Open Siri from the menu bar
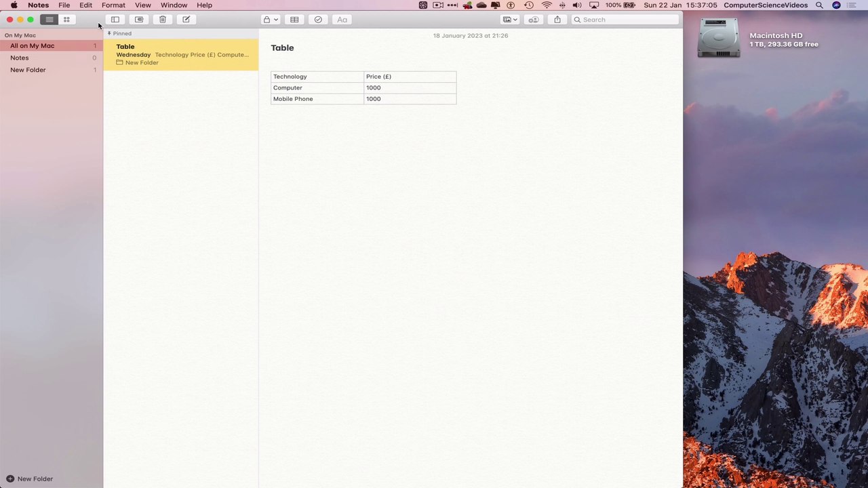The width and height of the screenshot is (868, 488). pyautogui.click(x=836, y=5)
